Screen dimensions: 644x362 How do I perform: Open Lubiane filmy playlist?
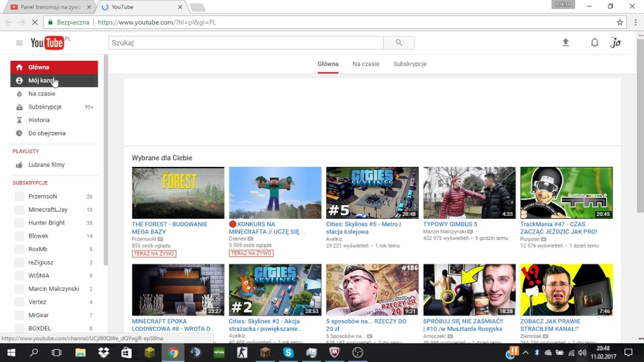[x=54, y=165]
